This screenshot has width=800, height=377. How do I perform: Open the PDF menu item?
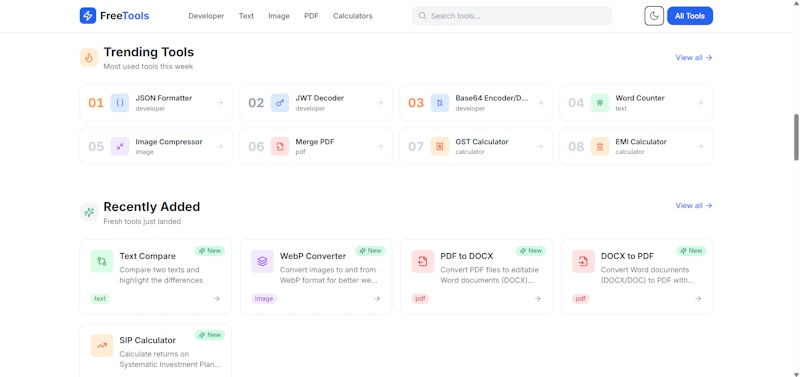coord(311,16)
